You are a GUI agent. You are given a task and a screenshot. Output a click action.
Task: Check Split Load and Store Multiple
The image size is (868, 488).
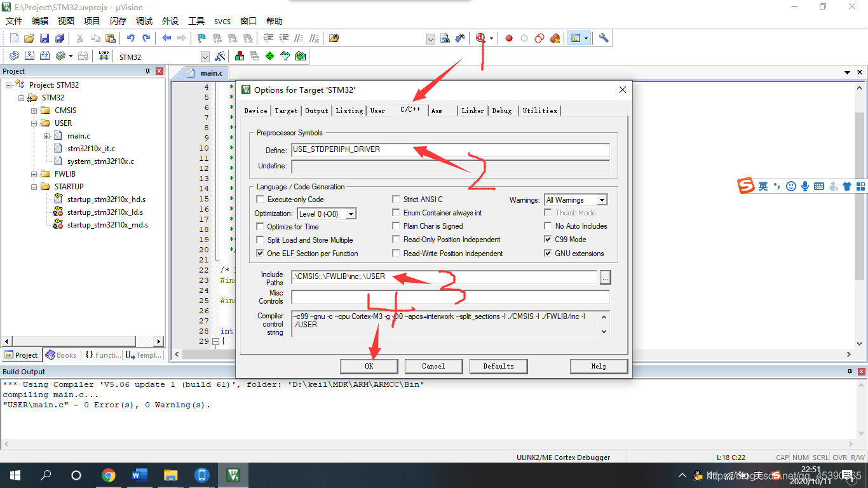(x=260, y=240)
